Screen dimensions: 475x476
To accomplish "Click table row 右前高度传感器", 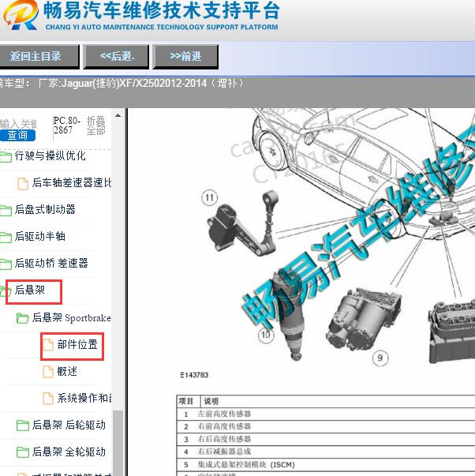I will pos(326,426).
